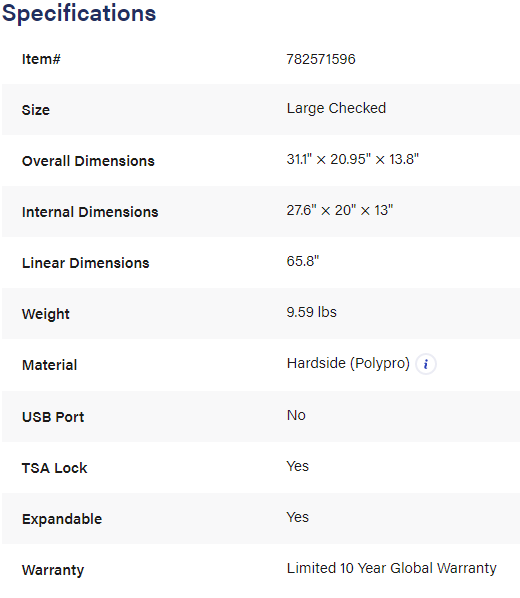Click the Overall Dimensions label
The height and width of the screenshot is (598, 520).
(x=88, y=161)
